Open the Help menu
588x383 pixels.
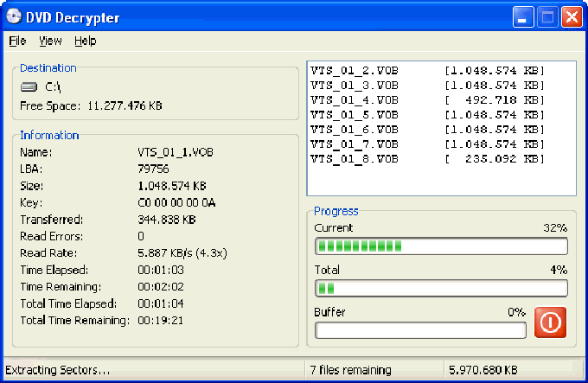[85, 41]
